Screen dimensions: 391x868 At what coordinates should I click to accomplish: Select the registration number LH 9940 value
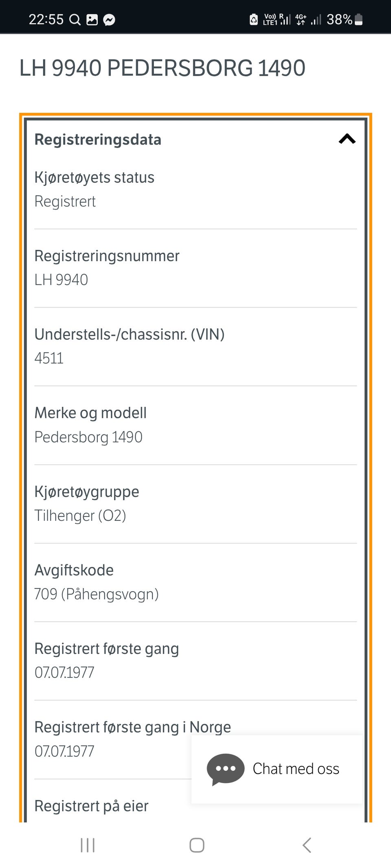pyautogui.click(x=61, y=280)
